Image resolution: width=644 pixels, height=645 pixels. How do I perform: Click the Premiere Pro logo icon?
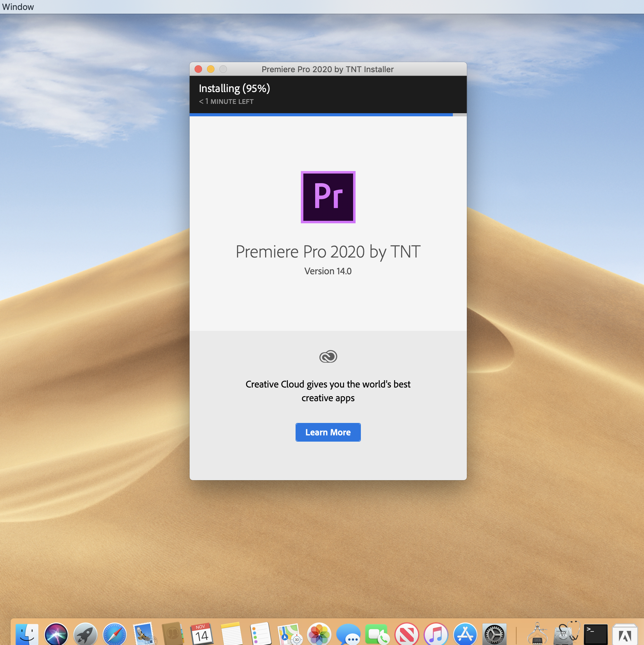coord(328,197)
